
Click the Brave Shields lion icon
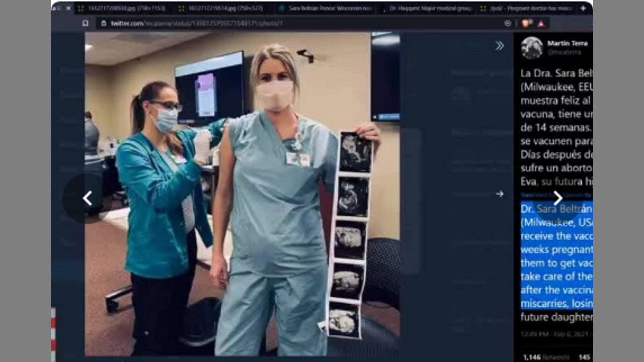pos(526,23)
